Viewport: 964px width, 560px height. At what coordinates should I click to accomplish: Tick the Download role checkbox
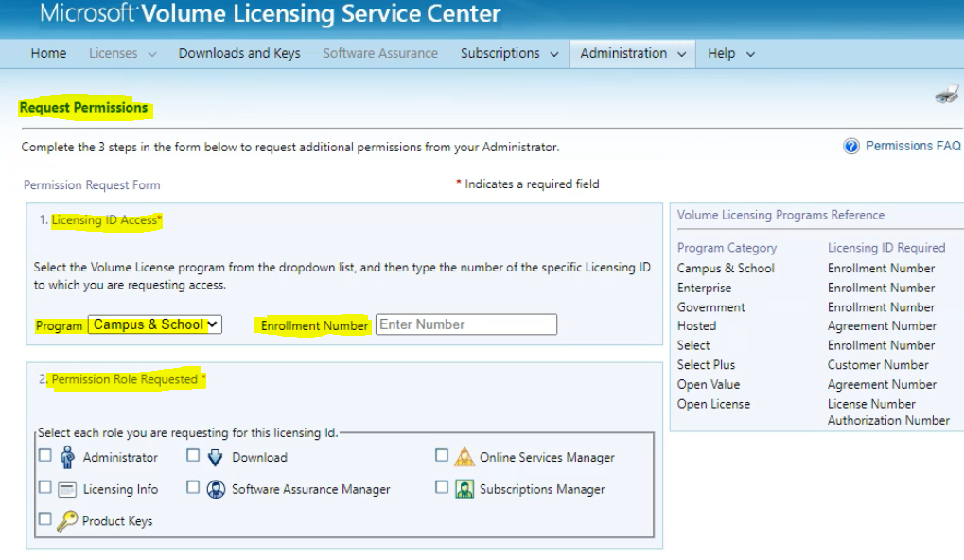[193, 456]
